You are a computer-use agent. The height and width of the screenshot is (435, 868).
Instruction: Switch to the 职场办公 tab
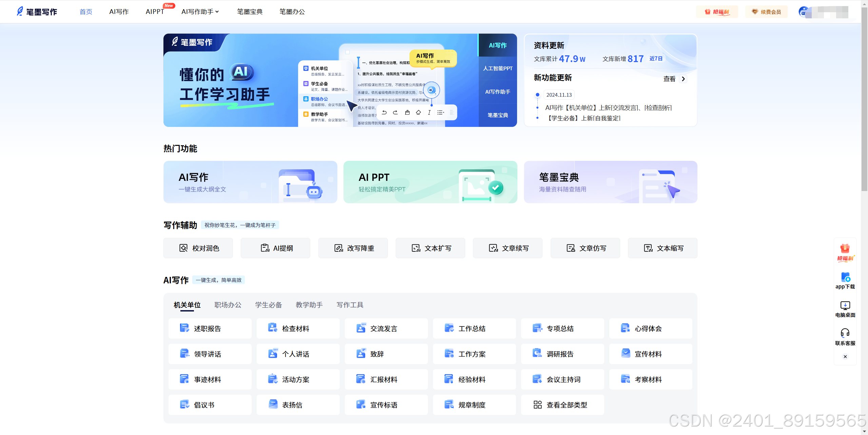[x=228, y=305]
